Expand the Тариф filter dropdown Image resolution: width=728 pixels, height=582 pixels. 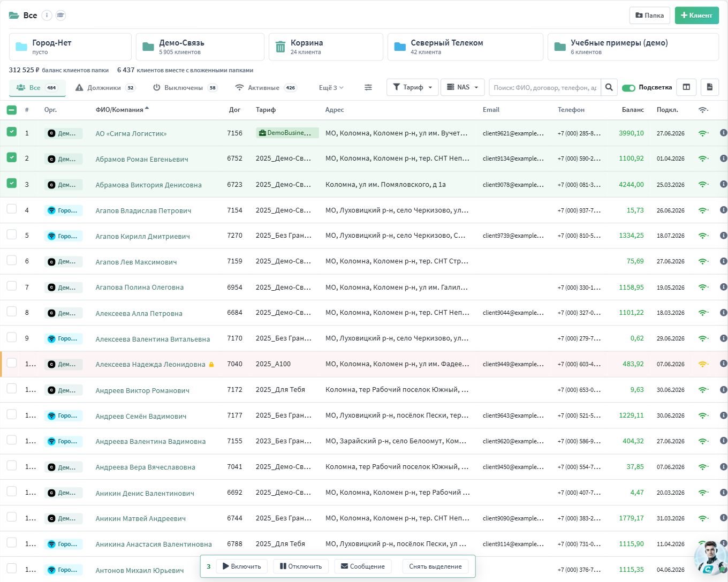click(412, 87)
